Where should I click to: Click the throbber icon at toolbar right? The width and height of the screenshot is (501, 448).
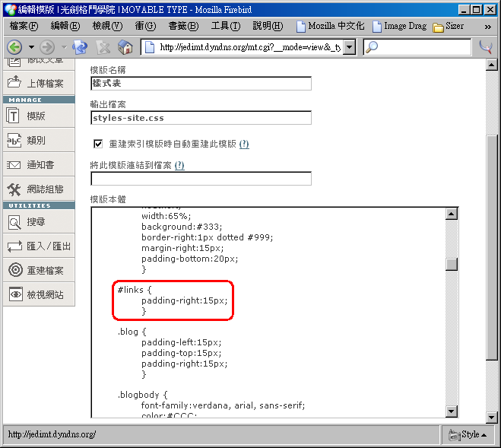(x=486, y=47)
